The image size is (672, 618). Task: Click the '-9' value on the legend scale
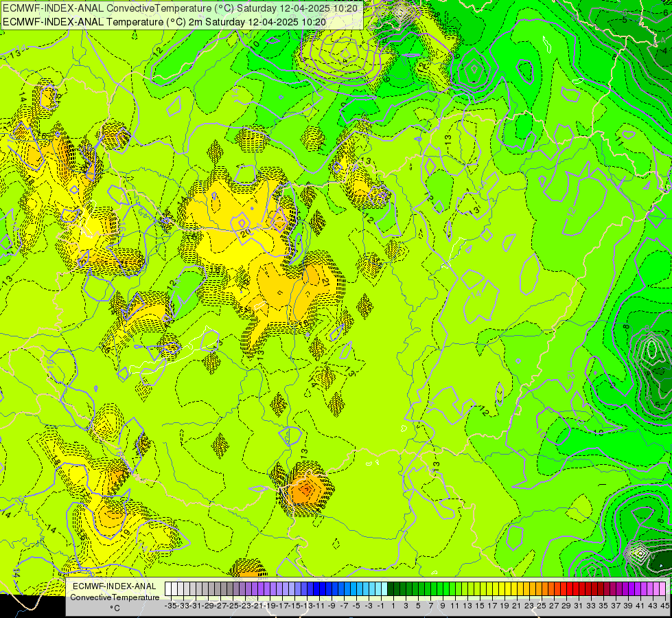[332, 606]
